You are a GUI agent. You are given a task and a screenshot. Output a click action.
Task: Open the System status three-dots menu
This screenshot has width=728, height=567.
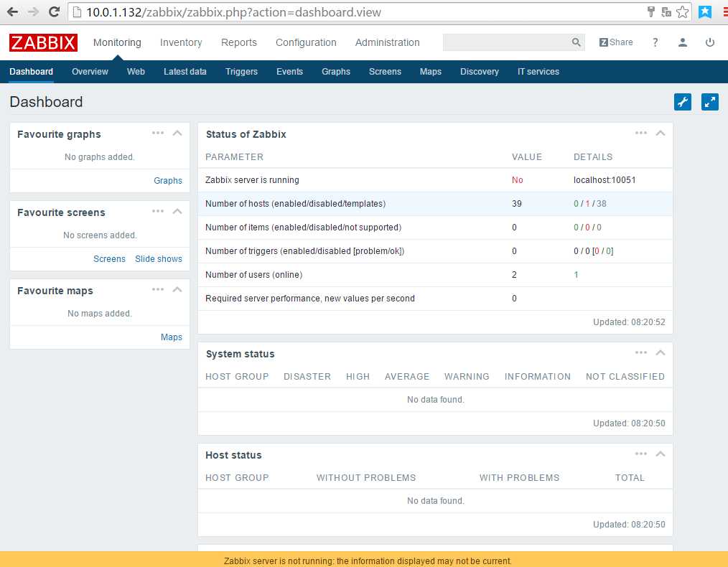[x=641, y=352]
